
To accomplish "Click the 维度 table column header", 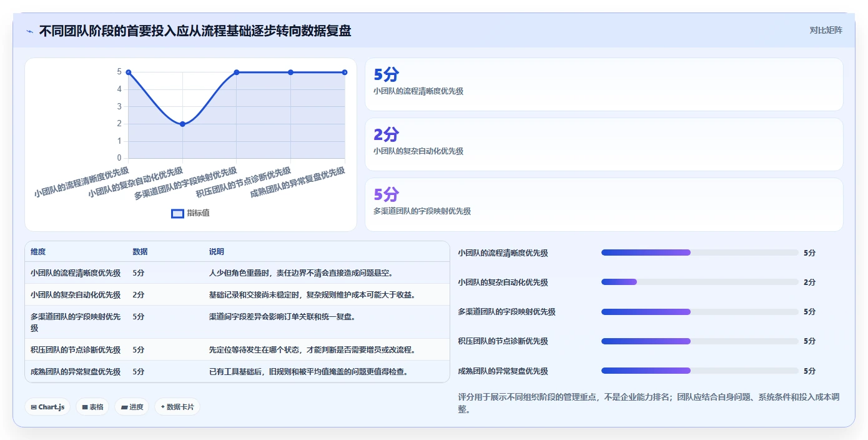I will [x=38, y=252].
